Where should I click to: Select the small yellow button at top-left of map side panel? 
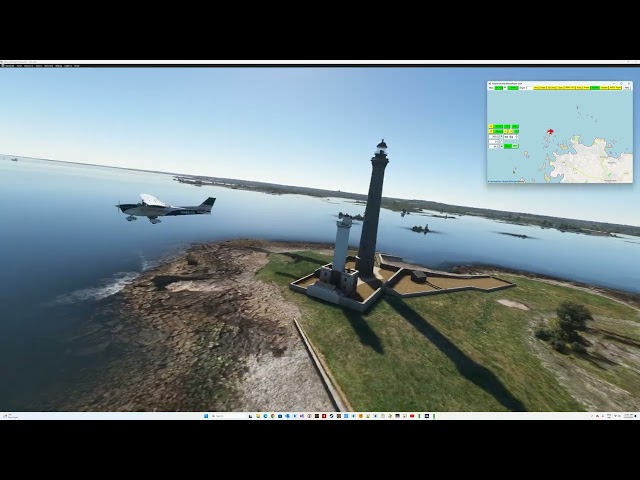tap(491, 126)
